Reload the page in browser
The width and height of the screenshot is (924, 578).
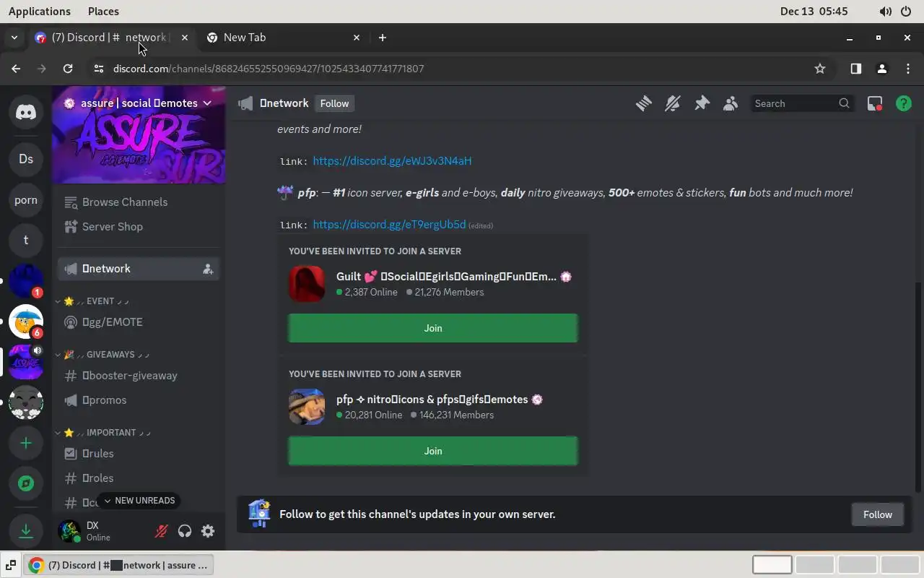coord(68,69)
